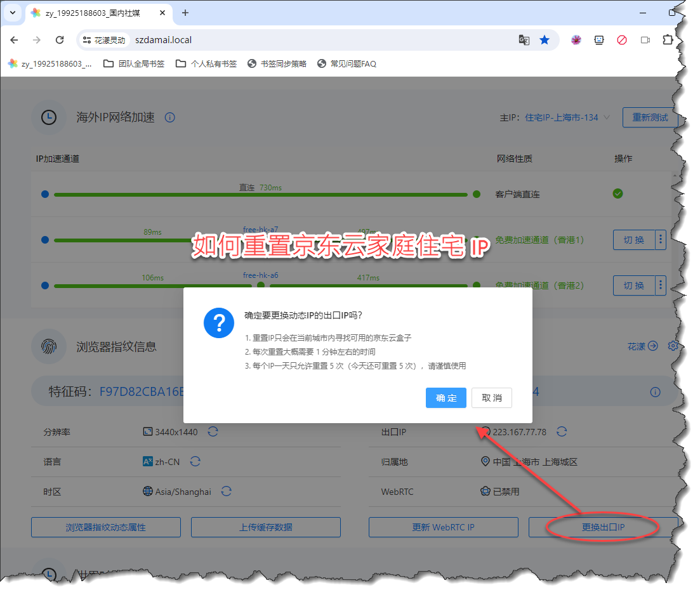This screenshot has height=597, width=700.
Task: Refresh the exit IP 223.167.77.78
Action: coord(562,432)
